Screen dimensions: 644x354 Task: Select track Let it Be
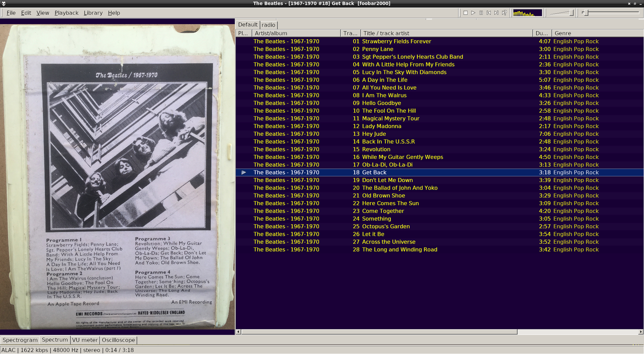(440, 234)
